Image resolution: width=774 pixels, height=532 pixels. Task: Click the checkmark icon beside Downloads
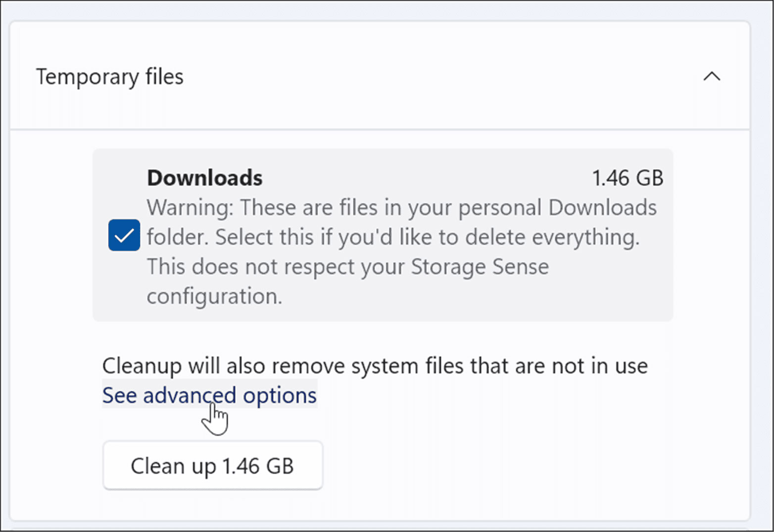click(x=124, y=235)
